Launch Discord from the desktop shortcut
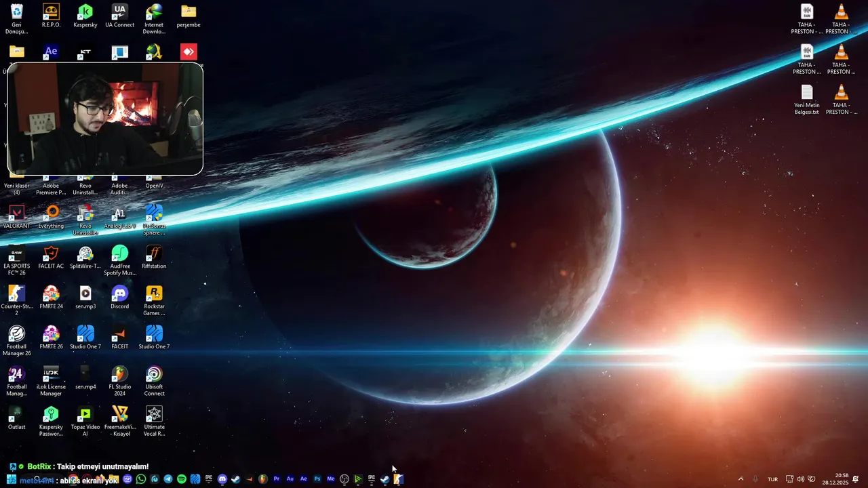The width and height of the screenshot is (868, 488). (x=119, y=298)
